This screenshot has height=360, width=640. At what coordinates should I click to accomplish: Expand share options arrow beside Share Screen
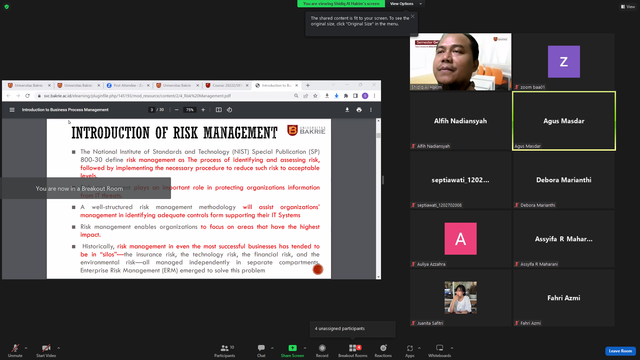point(305,348)
